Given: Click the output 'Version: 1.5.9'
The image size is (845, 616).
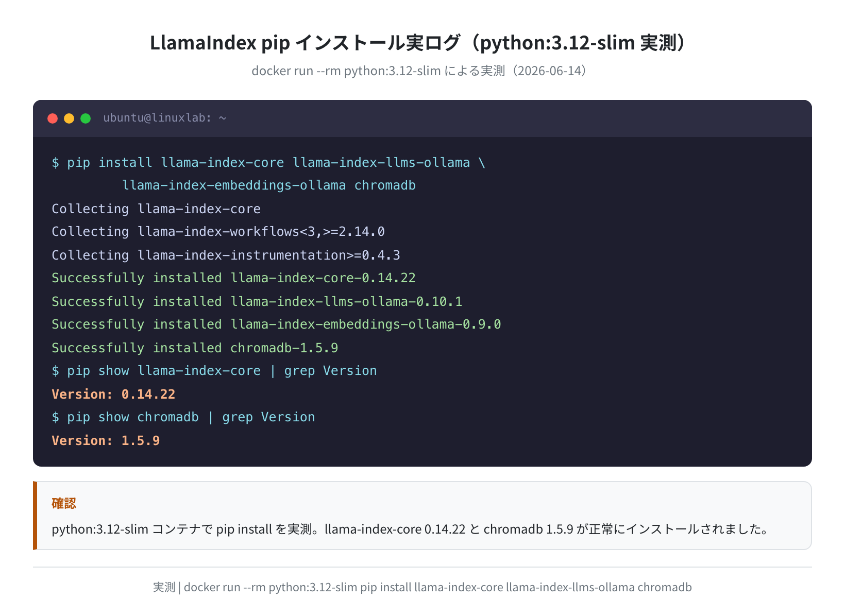Looking at the screenshot, I should pyautogui.click(x=106, y=441).
